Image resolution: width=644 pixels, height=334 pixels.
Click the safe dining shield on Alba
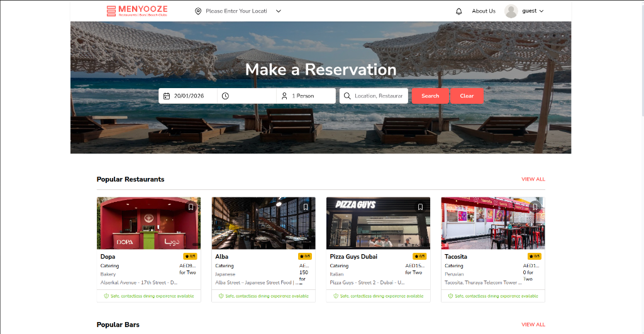(221, 296)
